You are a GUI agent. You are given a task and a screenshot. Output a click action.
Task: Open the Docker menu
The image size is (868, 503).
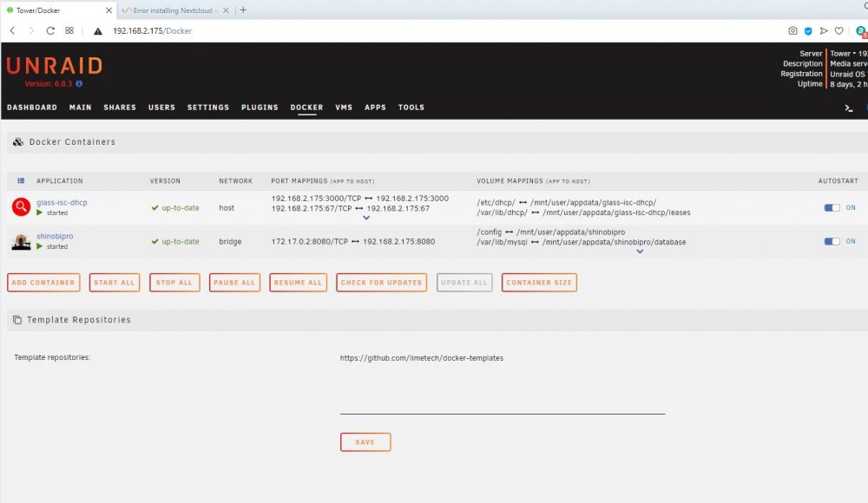pos(306,108)
